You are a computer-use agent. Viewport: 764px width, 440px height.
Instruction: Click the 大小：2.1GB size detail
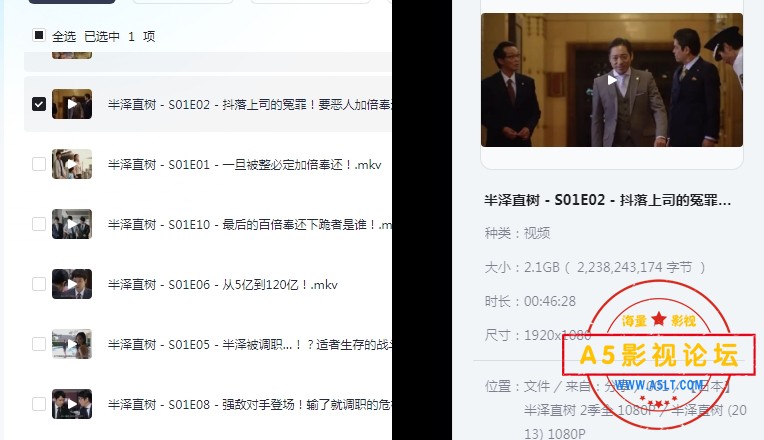(595, 267)
